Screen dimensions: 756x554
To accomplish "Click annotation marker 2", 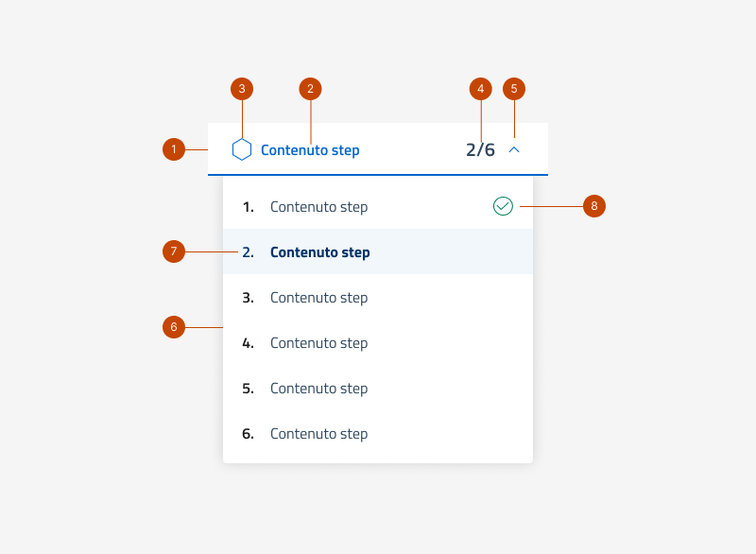I will 310,89.
